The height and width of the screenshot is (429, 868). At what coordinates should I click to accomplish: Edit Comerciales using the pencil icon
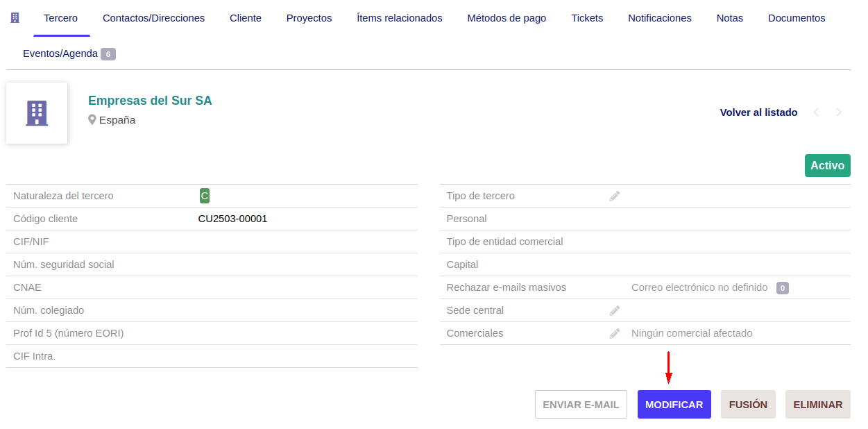point(614,334)
